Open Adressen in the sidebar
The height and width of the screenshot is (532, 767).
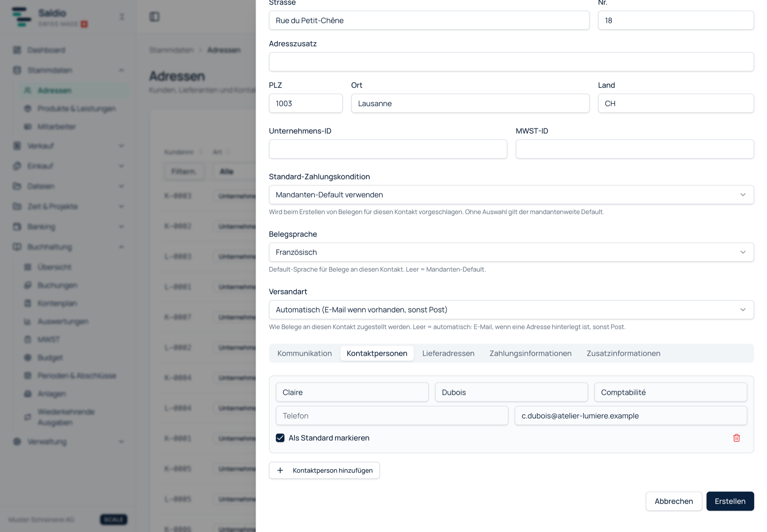tap(73, 90)
